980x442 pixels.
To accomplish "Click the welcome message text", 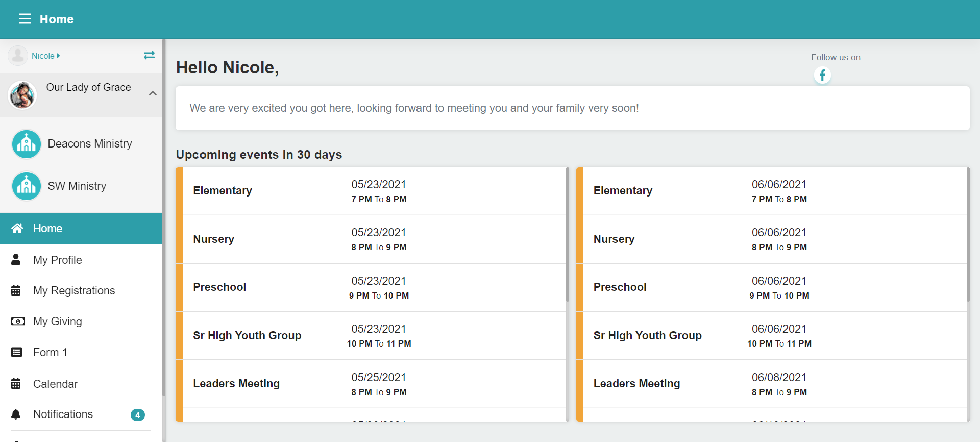I will tap(414, 108).
